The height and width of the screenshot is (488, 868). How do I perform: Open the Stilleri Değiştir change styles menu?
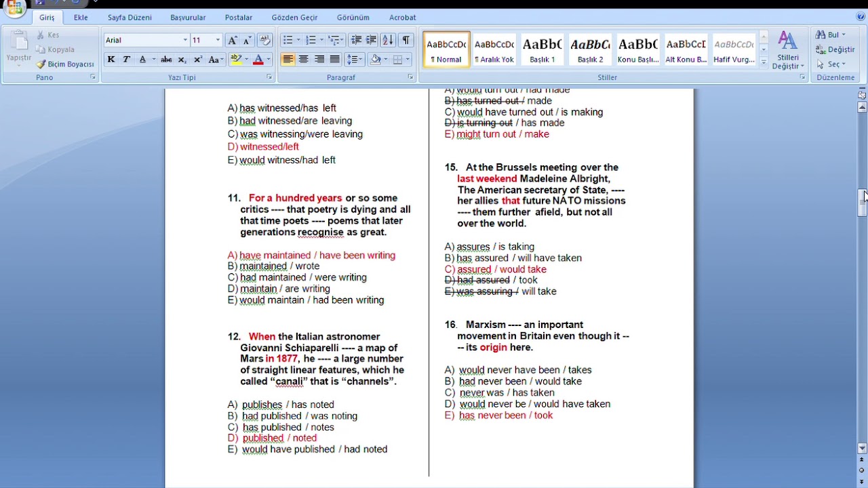coord(787,49)
